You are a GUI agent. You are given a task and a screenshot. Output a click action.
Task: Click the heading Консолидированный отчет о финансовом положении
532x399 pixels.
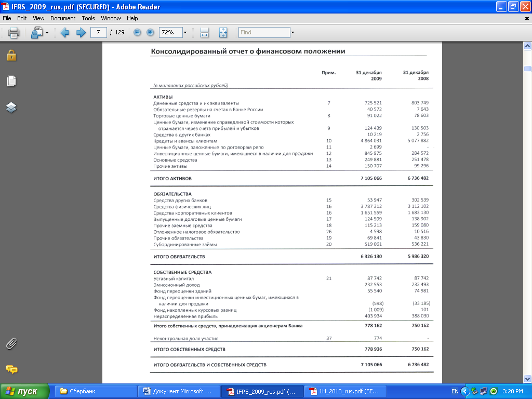pyautogui.click(x=248, y=51)
